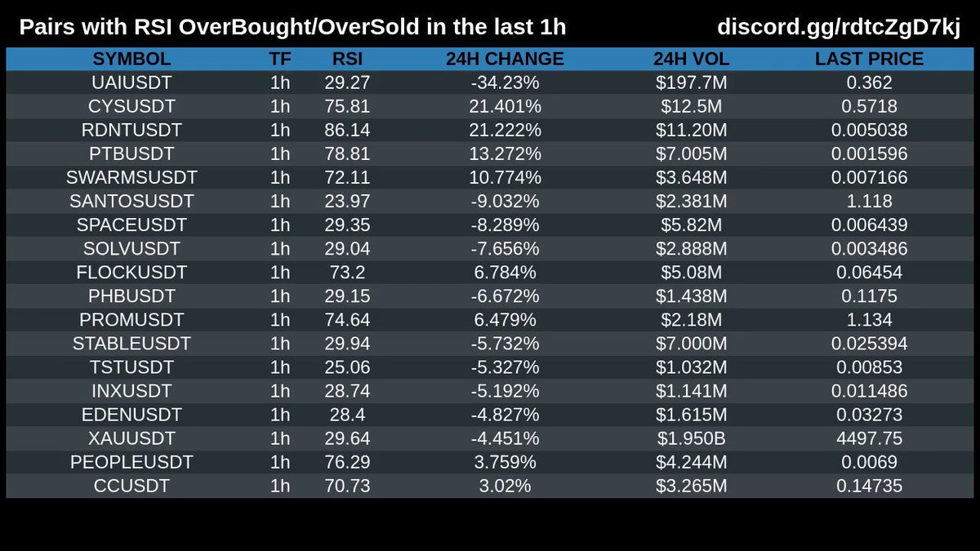Click the $197.7M volume value

(x=692, y=82)
